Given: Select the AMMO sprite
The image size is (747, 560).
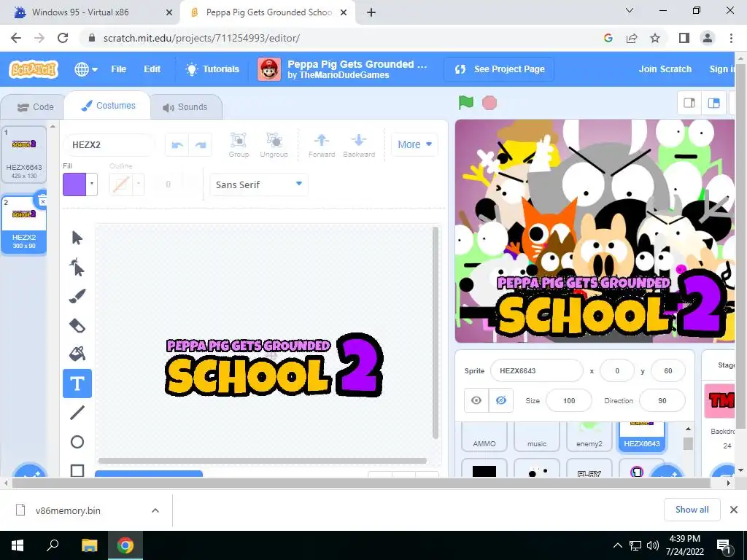Looking at the screenshot, I should pos(484,437).
